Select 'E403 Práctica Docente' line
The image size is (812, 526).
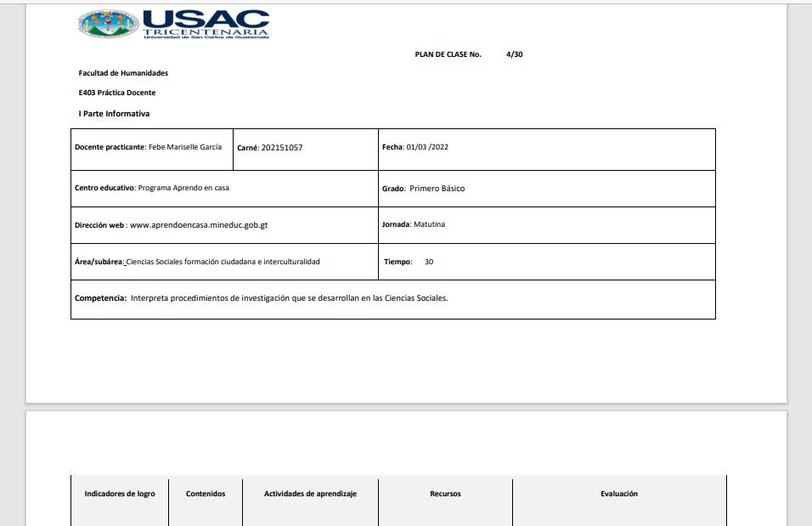(x=117, y=93)
